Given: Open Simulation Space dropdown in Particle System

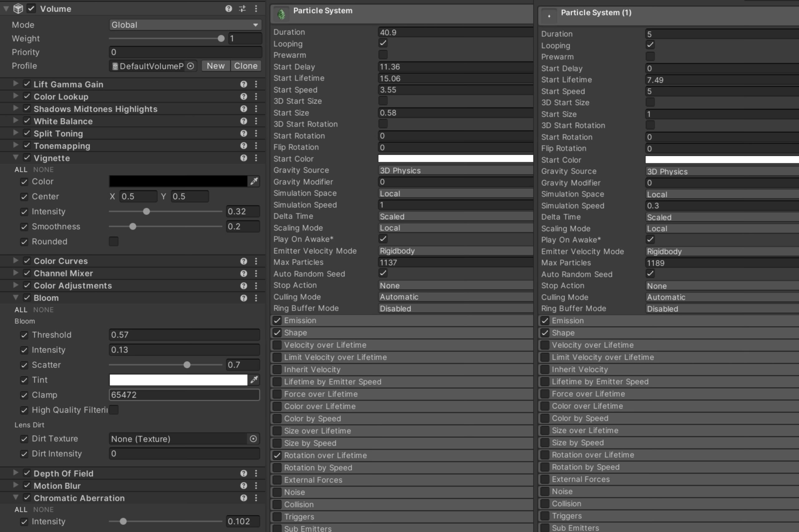Looking at the screenshot, I should point(455,193).
